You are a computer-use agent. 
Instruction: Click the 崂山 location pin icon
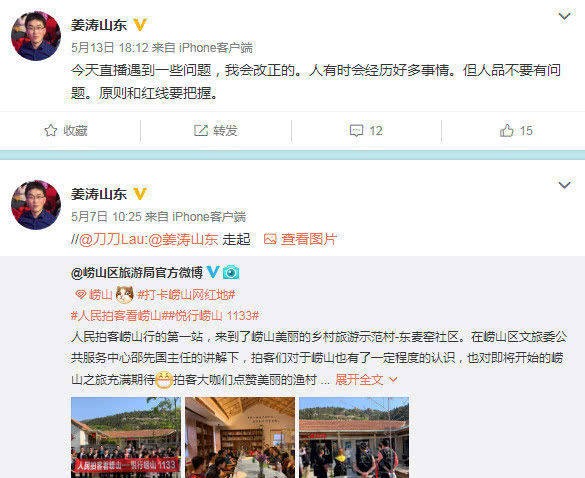click(81, 295)
